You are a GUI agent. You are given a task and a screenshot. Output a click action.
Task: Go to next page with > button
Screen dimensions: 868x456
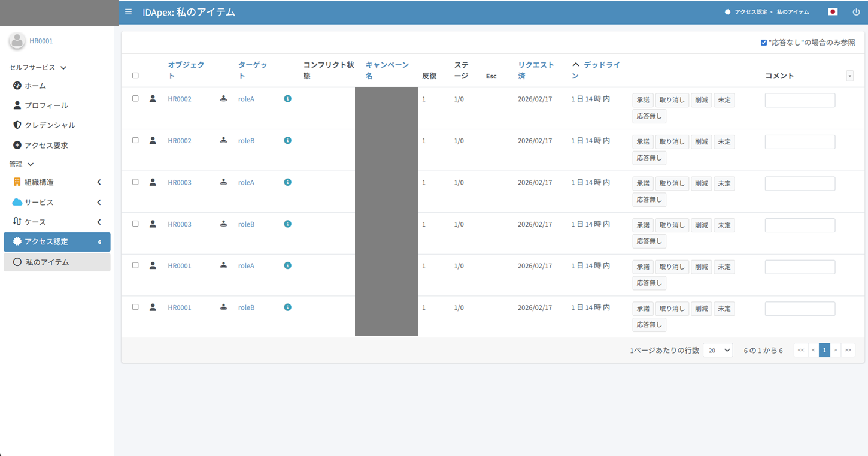click(x=836, y=350)
